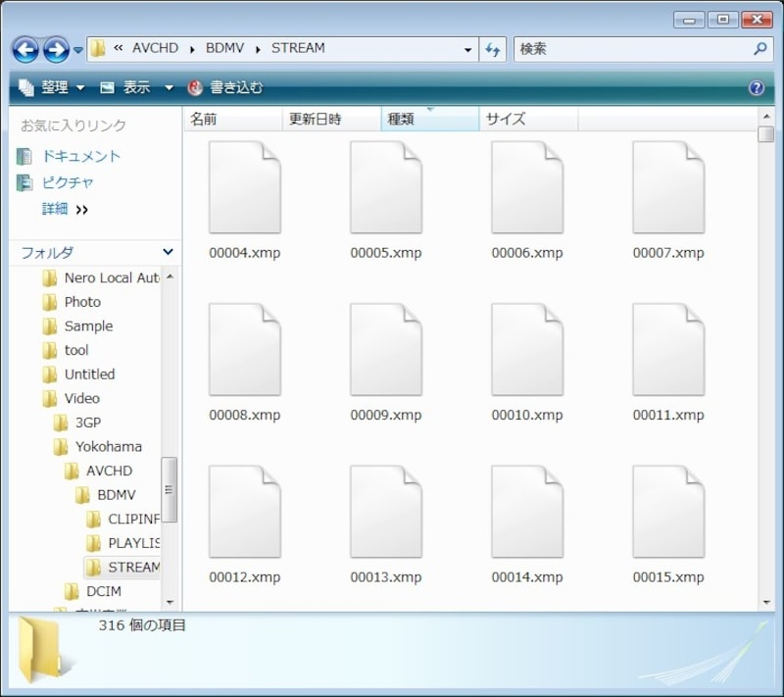The width and height of the screenshot is (784, 697).
Task: Navigate to BDMV via the breadcrumb
Action: (224, 48)
